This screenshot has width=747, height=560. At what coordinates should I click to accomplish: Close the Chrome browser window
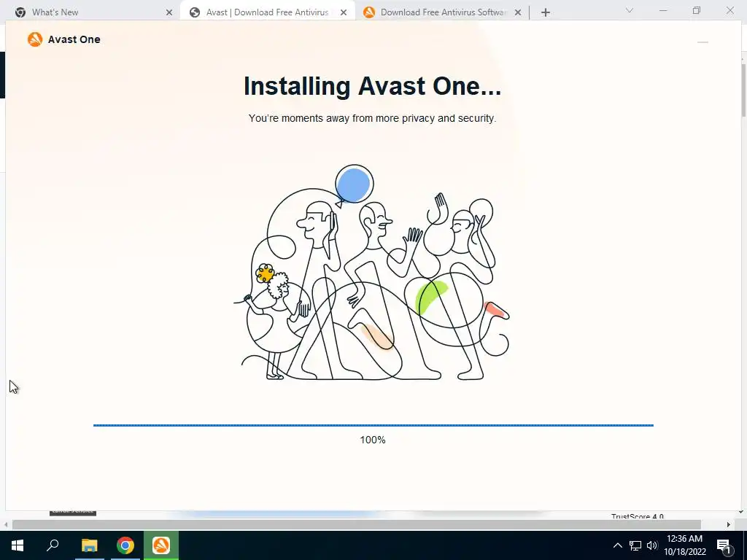coord(729,10)
